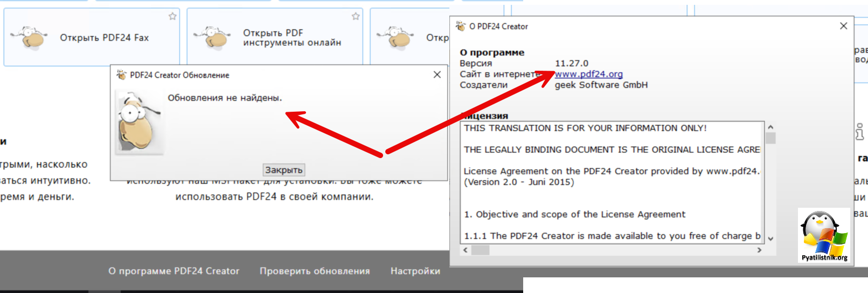The width and height of the screenshot is (868, 293).
Task: Click Проверить обновления in the footer
Action: (x=315, y=271)
